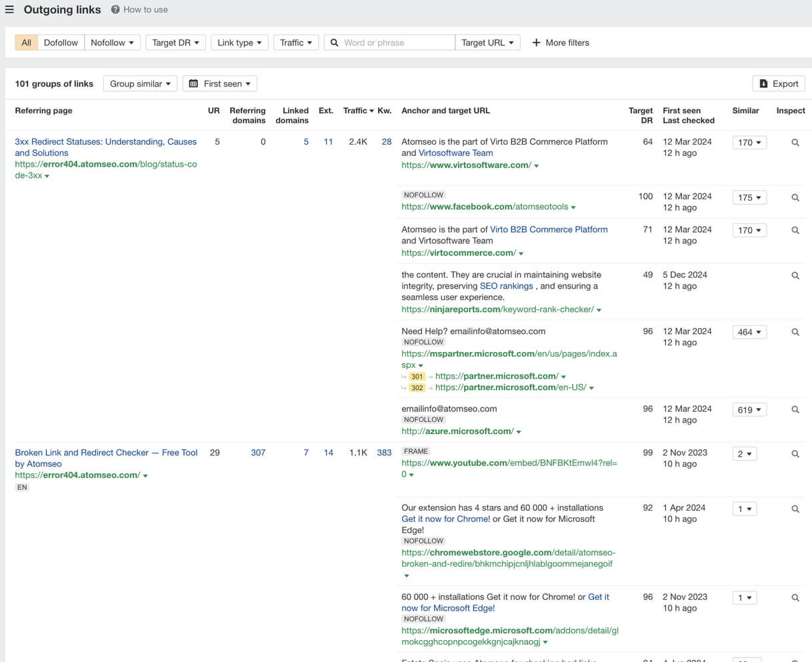Click the Virto B2B Commerce Platform anchor

[549, 229]
